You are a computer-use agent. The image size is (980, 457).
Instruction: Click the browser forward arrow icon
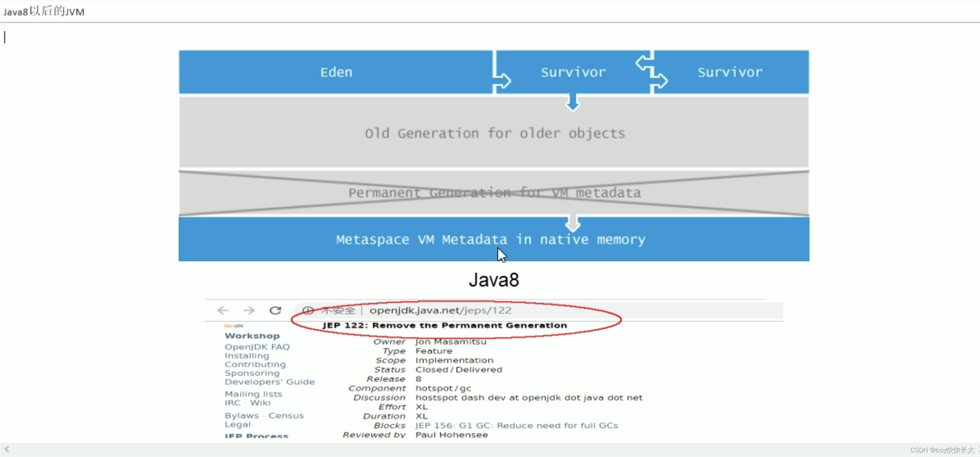tap(249, 311)
